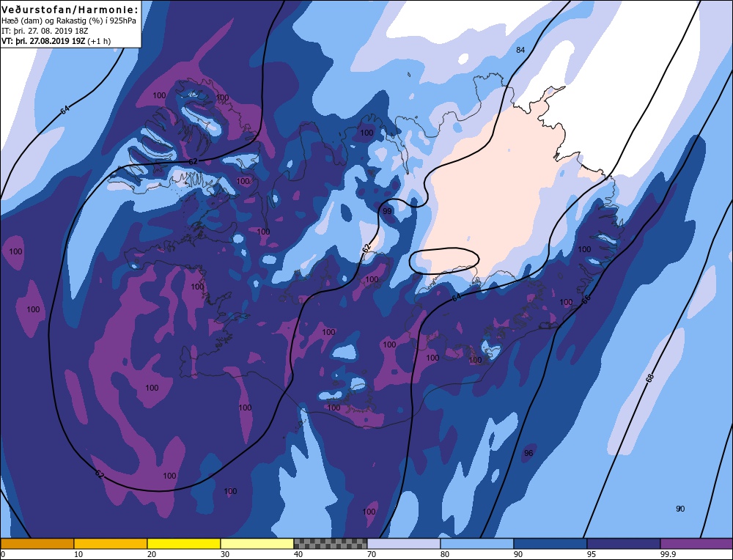Click the bright yellow 20–30 legend swatch
This screenshot has width=733, height=560.
tap(184, 544)
